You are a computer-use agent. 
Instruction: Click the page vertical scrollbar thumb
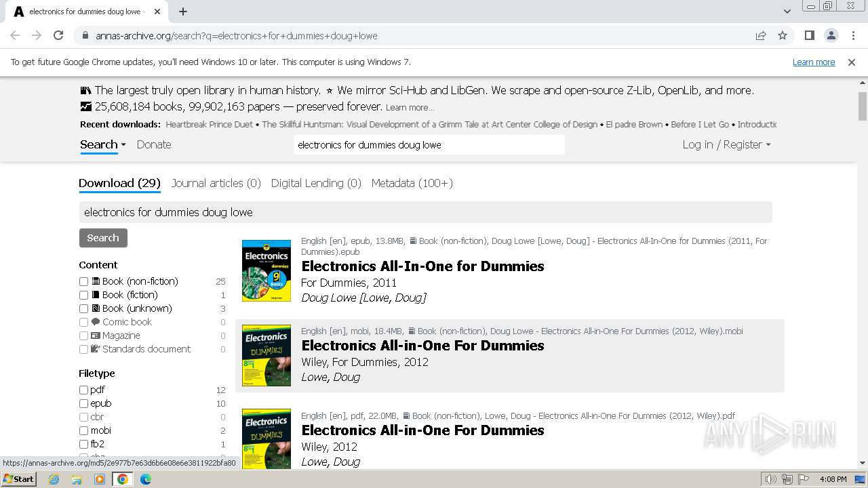[863, 105]
